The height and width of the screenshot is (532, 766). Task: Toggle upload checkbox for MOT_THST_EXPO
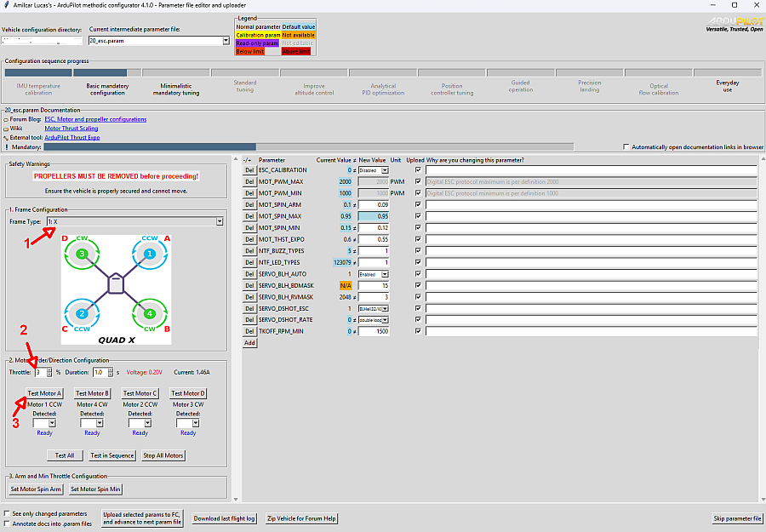pyautogui.click(x=418, y=239)
